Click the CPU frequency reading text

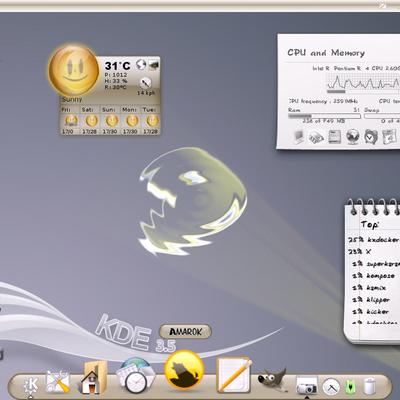tap(323, 101)
